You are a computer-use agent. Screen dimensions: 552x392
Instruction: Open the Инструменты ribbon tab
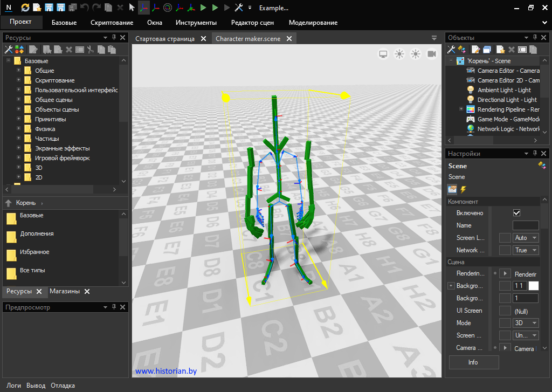pos(196,23)
